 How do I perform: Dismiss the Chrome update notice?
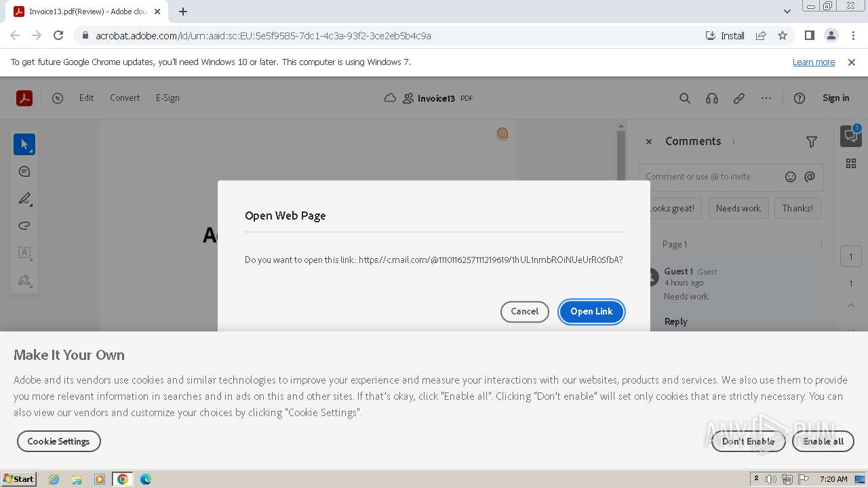click(x=852, y=62)
